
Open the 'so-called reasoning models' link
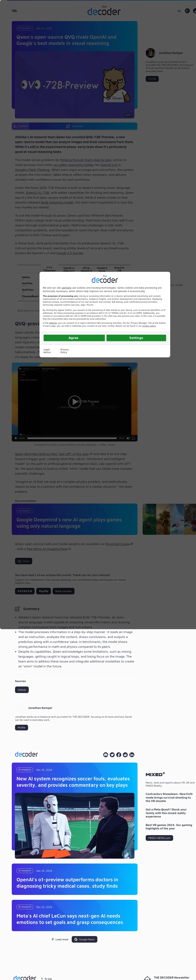pyautogui.click(x=73, y=165)
